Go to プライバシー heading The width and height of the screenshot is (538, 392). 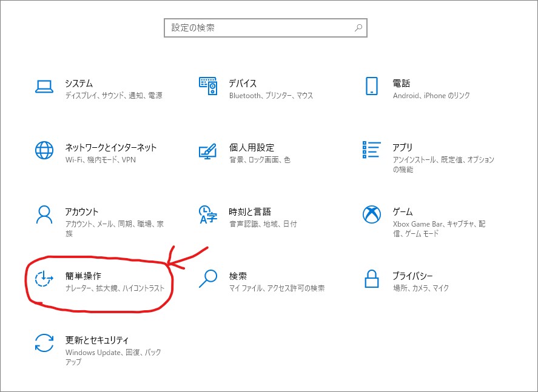413,276
